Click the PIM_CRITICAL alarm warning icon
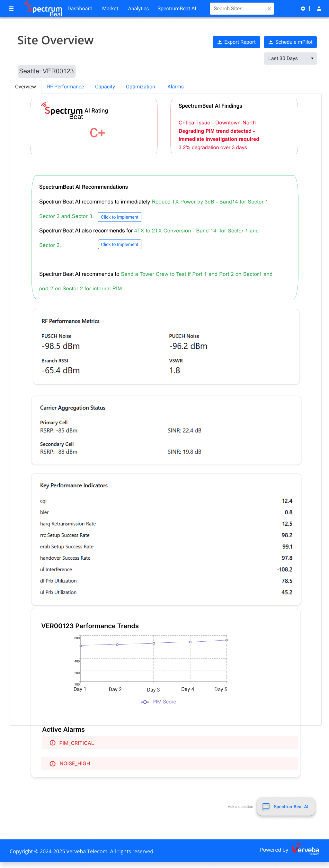The image size is (329, 868). pyautogui.click(x=53, y=743)
